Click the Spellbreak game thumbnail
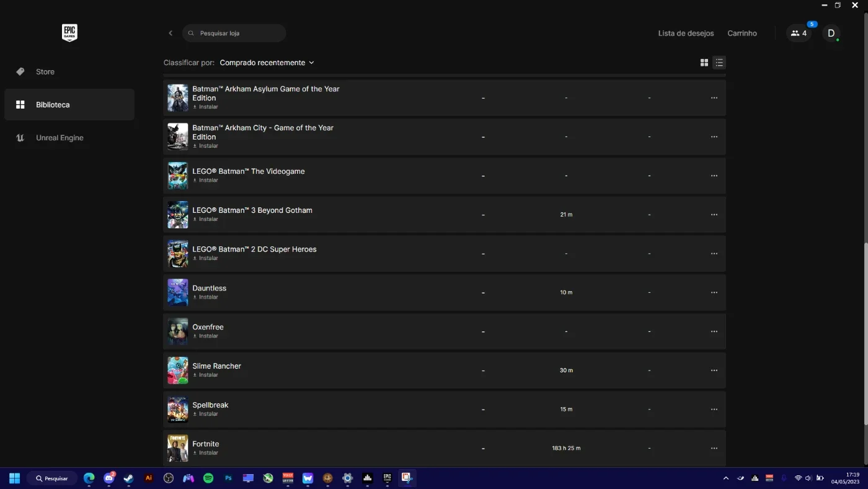The width and height of the screenshot is (868, 489). pos(178,410)
